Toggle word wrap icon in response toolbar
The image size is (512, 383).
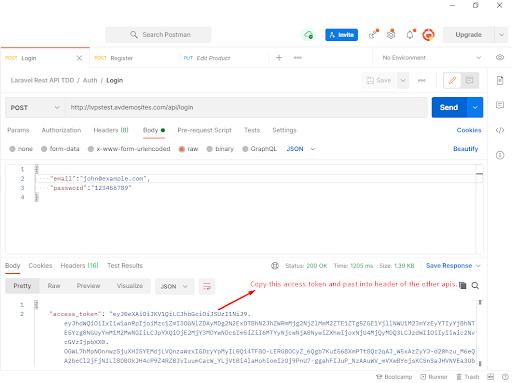coord(207,286)
